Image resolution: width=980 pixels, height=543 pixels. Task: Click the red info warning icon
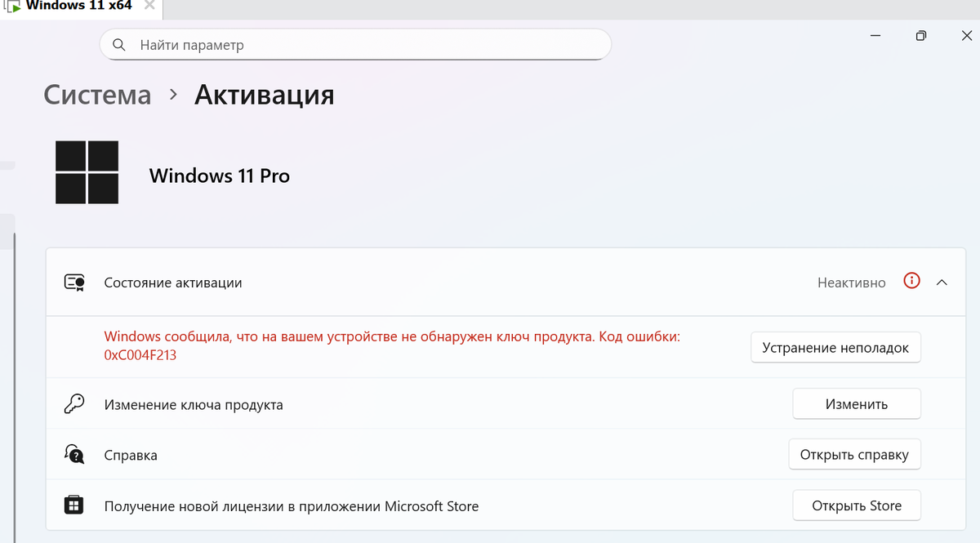click(912, 281)
